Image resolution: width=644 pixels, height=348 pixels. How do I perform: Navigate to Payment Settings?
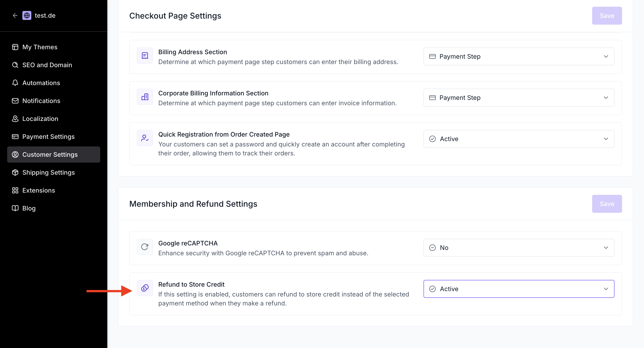pos(48,137)
